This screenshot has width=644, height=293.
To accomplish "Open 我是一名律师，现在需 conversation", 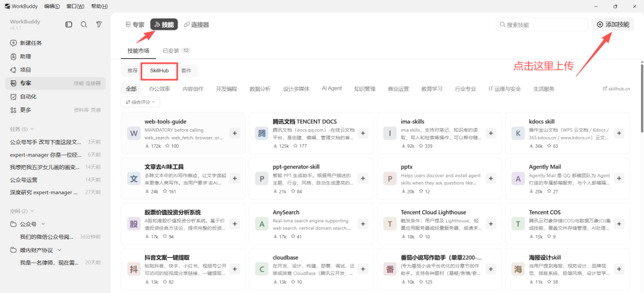I will [x=55, y=263].
